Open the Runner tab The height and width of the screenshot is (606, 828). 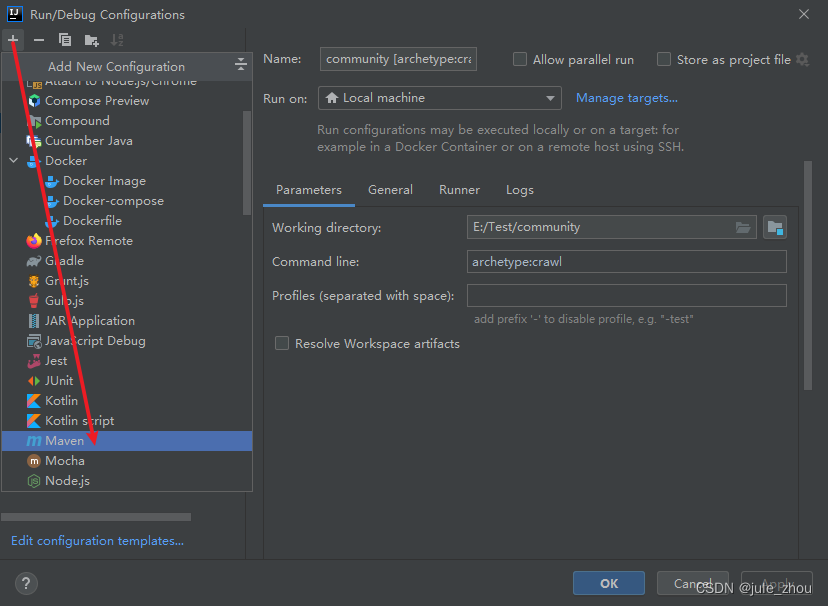459,190
